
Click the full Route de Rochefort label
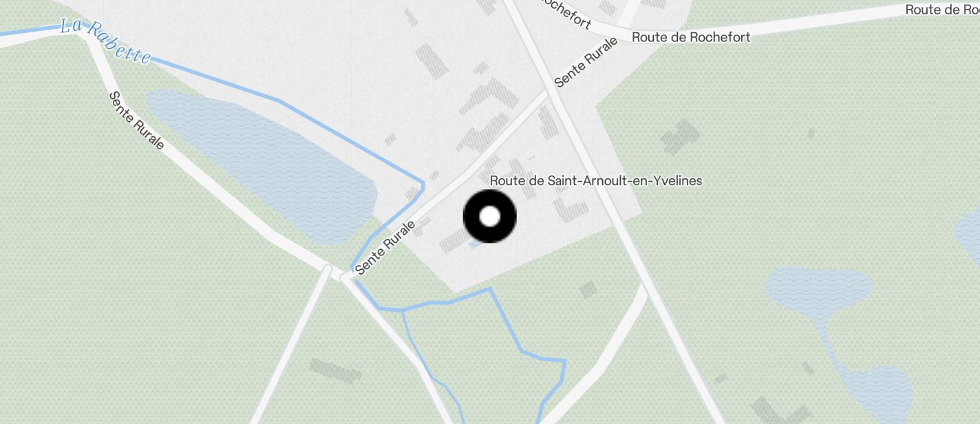[691, 37]
